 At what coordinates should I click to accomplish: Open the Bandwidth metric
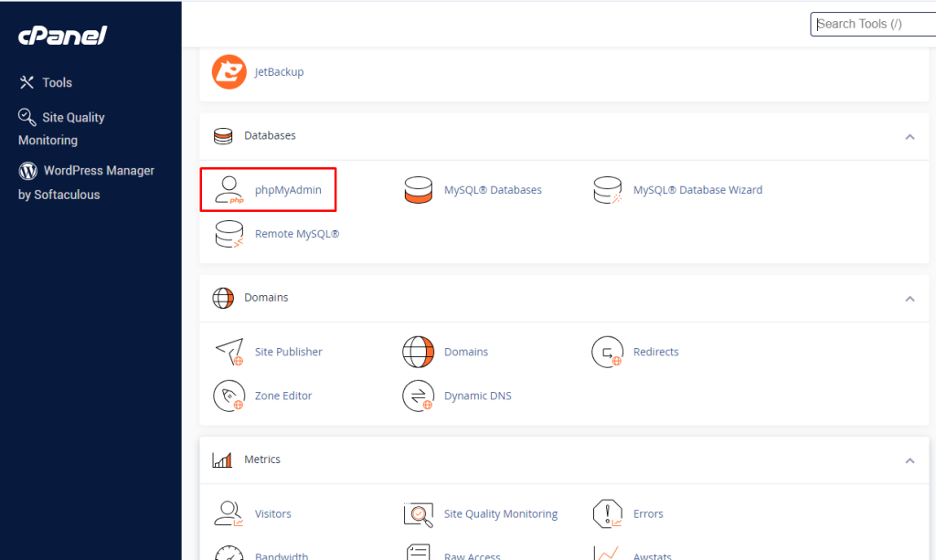[282, 555]
